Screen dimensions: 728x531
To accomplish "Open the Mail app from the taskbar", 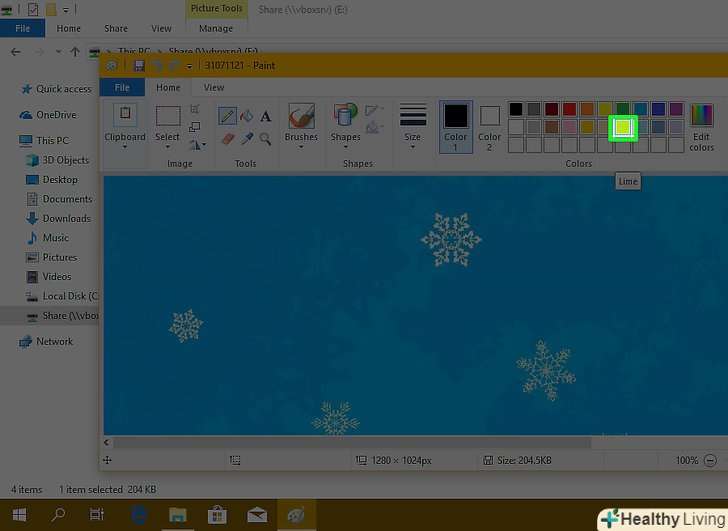I will tap(257, 515).
